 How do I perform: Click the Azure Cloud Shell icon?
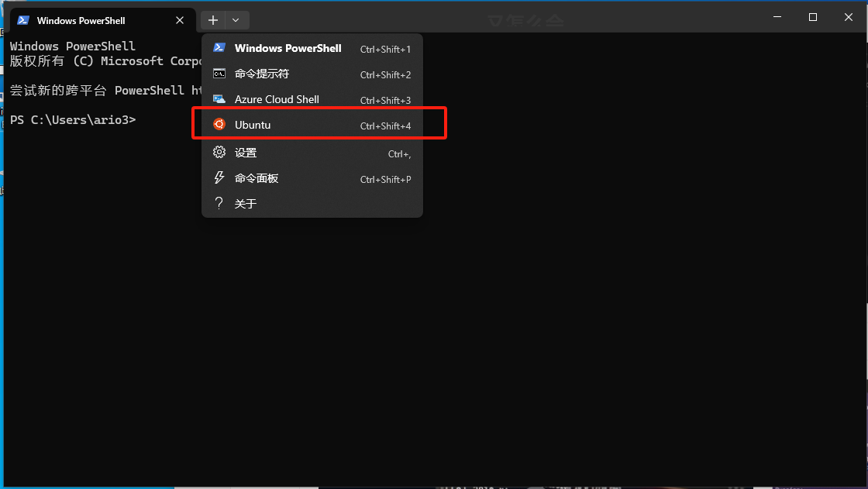point(219,99)
